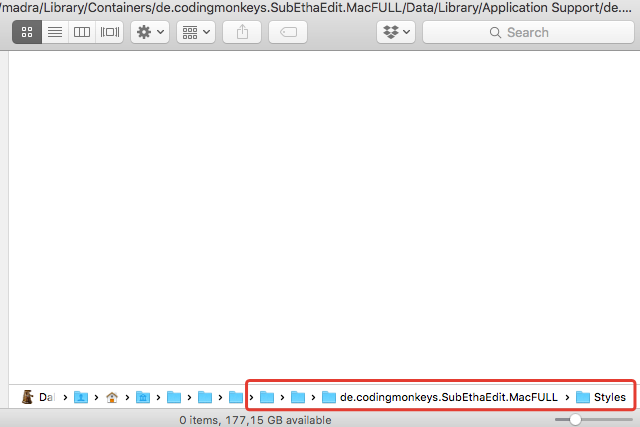This screenshot has height=427, width=640.
Task: Switch to Cover Flow view
Action: coord(110,32)
